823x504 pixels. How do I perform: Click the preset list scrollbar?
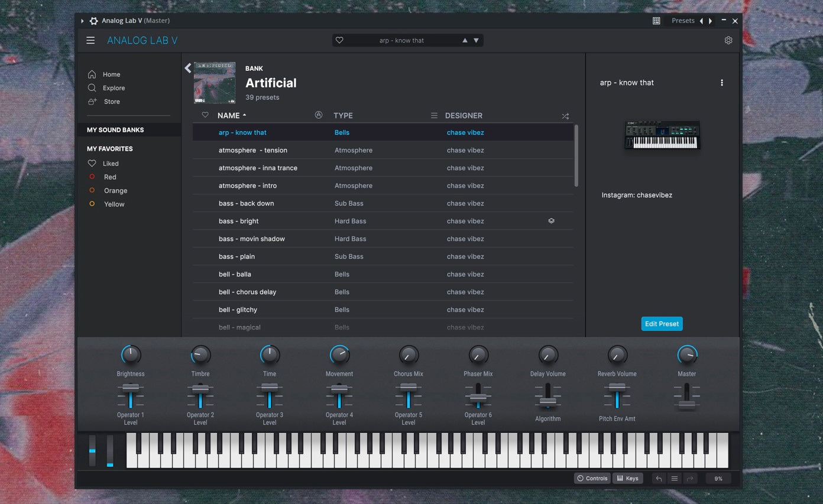(x=576, y=156)
